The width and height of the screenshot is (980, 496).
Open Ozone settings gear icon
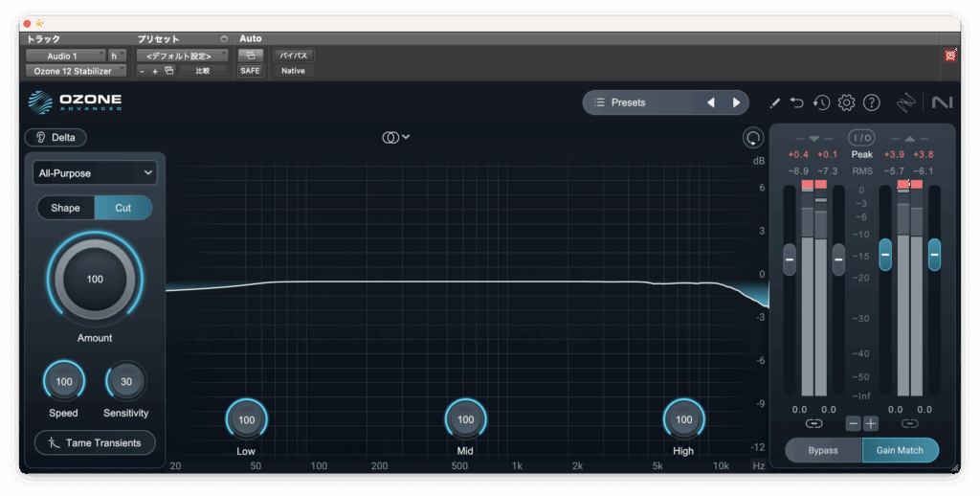[846, 102]
